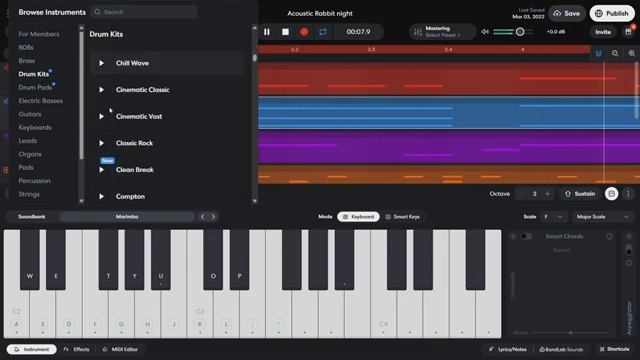Open the Soundbank selector
Viewport: 640px width, 360px height.
[x=32, y=217]
